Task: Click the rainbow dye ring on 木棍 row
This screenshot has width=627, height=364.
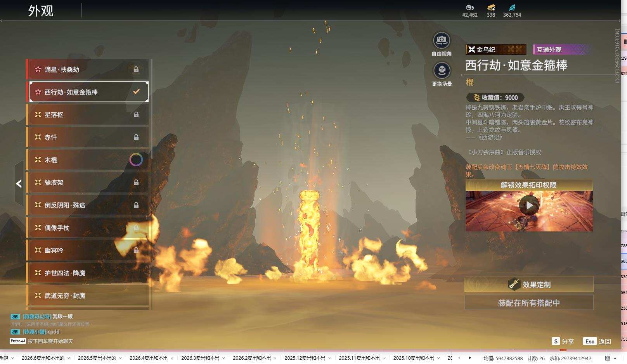Action: [136, 159]
